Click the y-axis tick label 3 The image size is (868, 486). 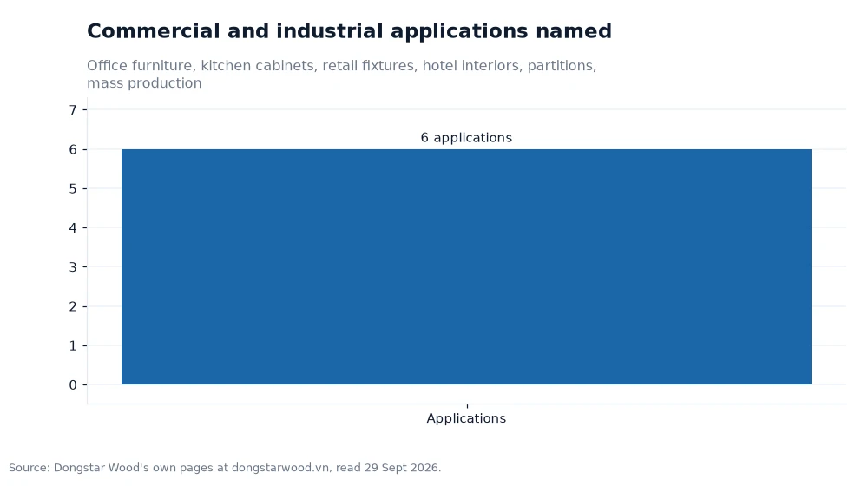(73, 266)
